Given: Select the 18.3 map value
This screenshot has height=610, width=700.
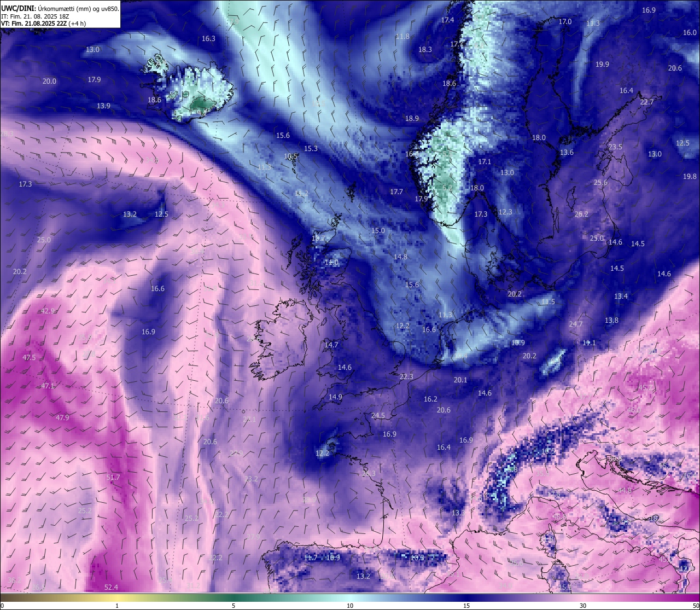Looking at the screenshot, I should (425, 50).
